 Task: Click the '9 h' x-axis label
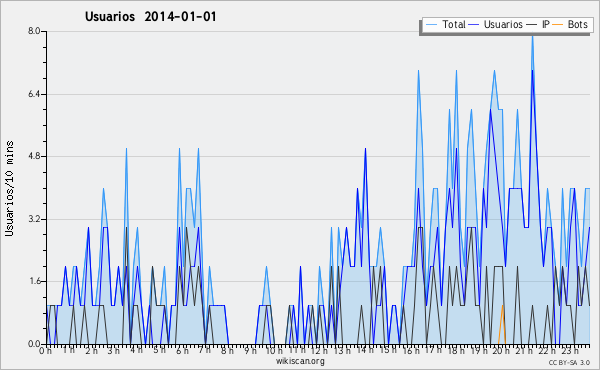(250, 351)
